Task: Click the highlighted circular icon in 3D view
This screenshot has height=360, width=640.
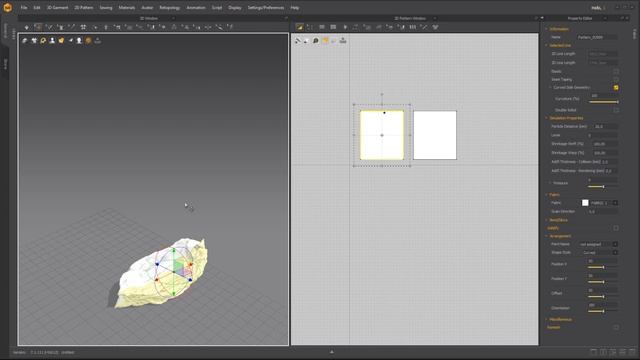Action: pos(43,40)
